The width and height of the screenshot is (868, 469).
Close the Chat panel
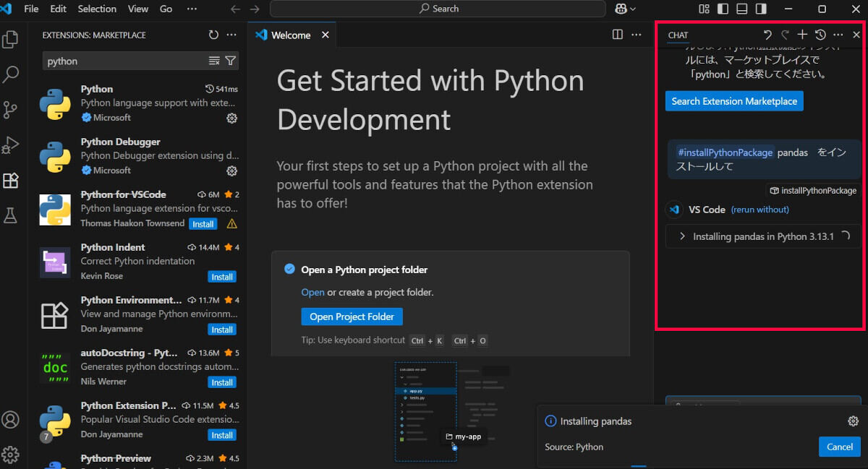coord(856,35)
